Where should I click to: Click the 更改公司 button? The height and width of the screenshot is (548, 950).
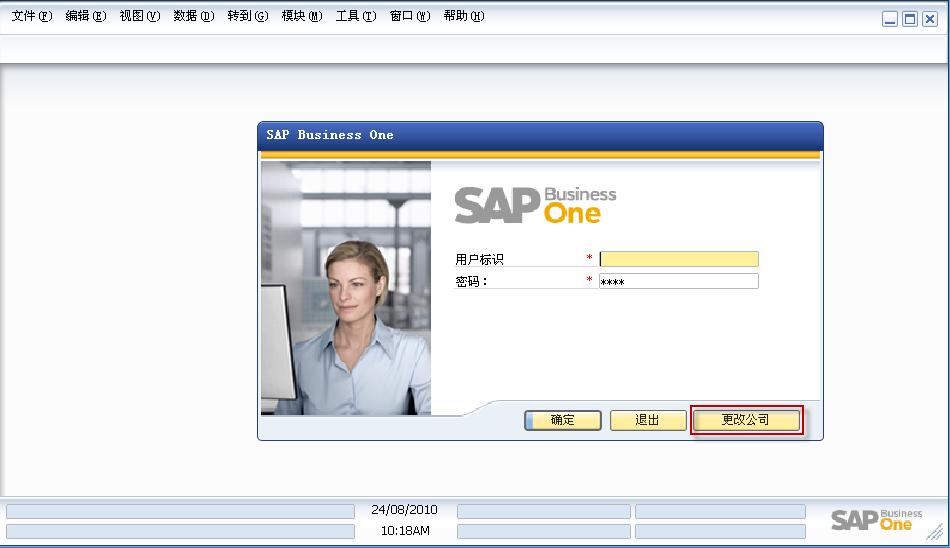(x=746, y=420)
